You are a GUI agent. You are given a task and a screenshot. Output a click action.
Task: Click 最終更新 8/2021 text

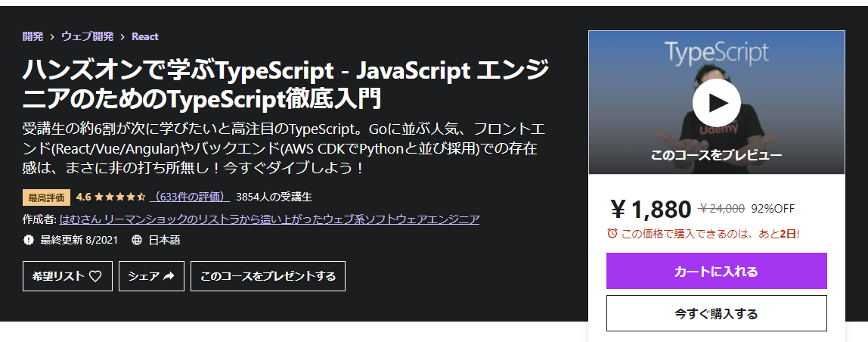pos(79,240)
